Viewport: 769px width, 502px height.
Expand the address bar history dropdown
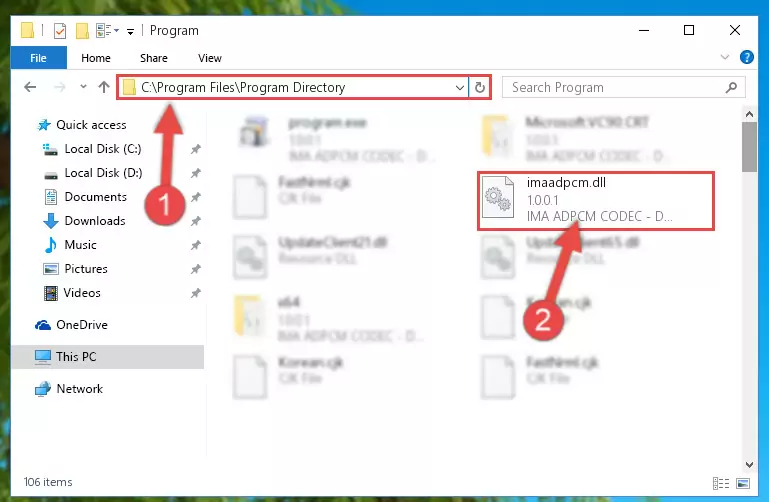click(x=460, y=88)
